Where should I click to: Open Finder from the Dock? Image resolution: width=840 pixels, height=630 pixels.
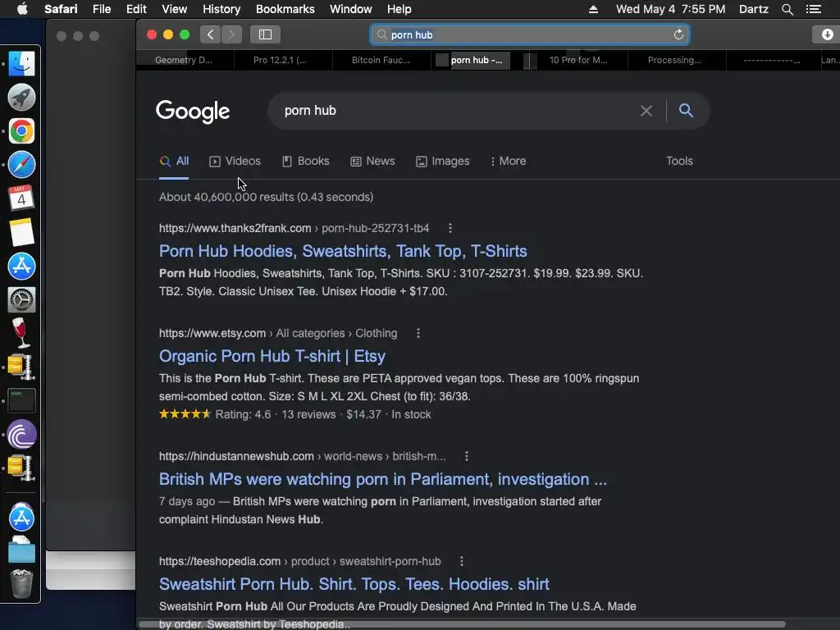(21, 64)
